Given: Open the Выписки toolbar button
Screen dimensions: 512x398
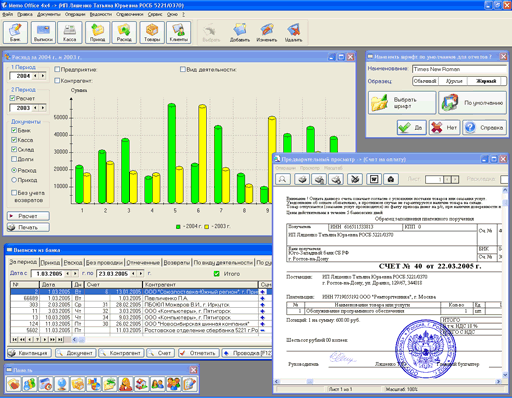Looking at the screenshot, I should coord(43,32).
